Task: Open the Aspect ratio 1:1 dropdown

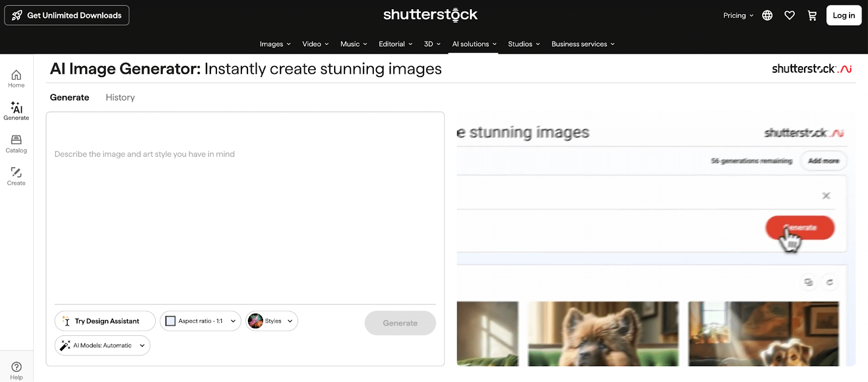Action: click(x=200, y=321)
